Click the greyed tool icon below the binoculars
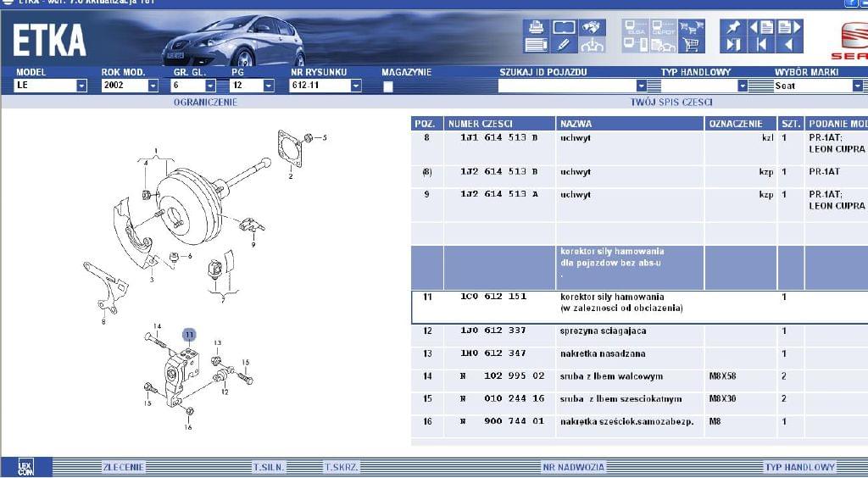 click(x=592, y=45)
